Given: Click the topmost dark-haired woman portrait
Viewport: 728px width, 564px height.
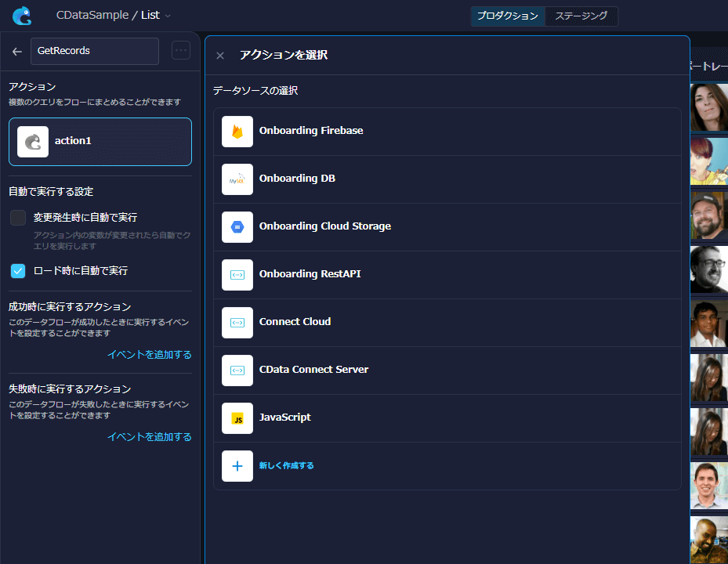Looking at the screenshot, I should pyautogui.click(x=709, y=107).
